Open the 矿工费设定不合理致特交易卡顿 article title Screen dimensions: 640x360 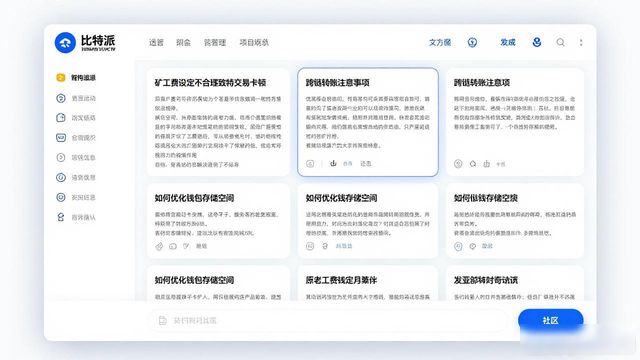pyautogui.click(x=210, y=83)
